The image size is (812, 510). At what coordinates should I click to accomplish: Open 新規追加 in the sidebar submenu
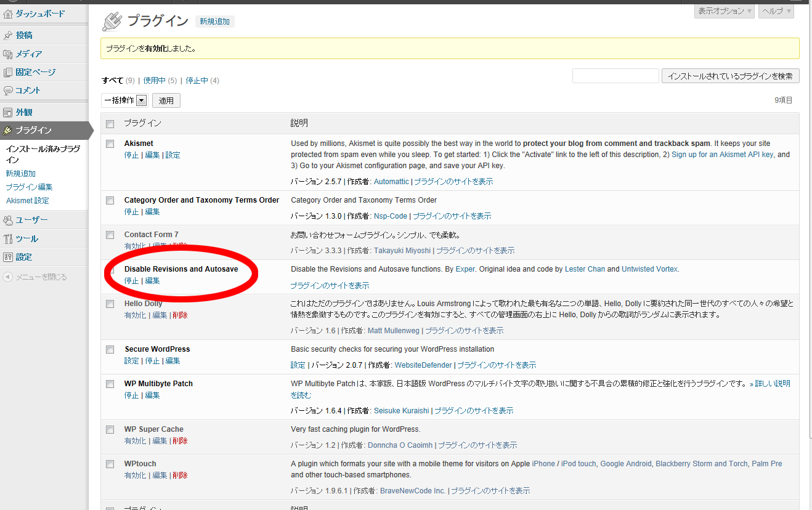click(21, 174)
